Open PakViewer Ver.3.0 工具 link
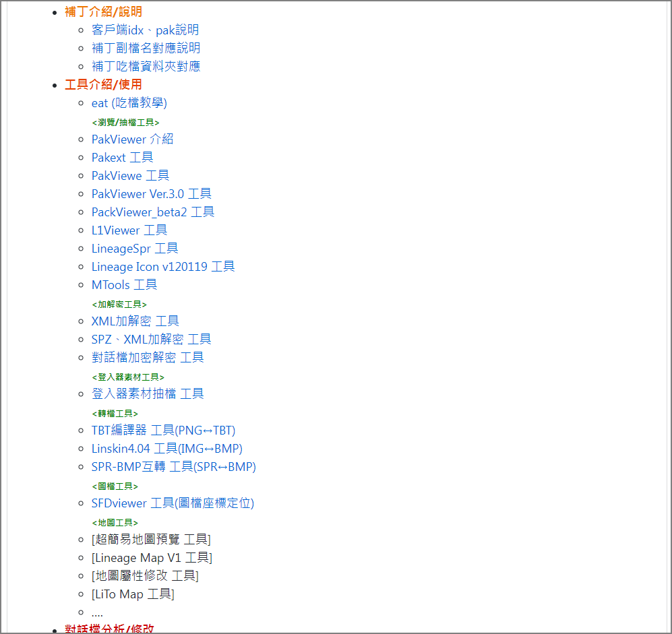The height and width of the screenshot is (634, 672). pyautogui.click(x=151, y=194)
